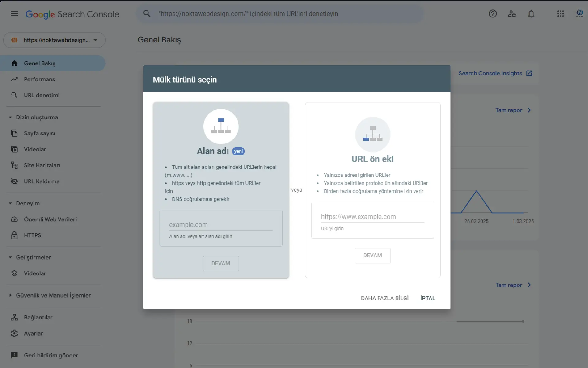Open the noktawebdesign property selector dropdown

tap(54, 40)
